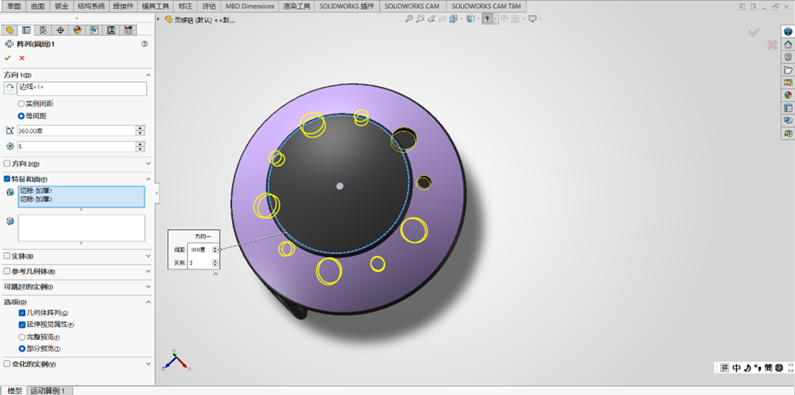Screen dimensions: 795x395
Task: Open File Explorer folder icon in task pane
Action: 788,69
